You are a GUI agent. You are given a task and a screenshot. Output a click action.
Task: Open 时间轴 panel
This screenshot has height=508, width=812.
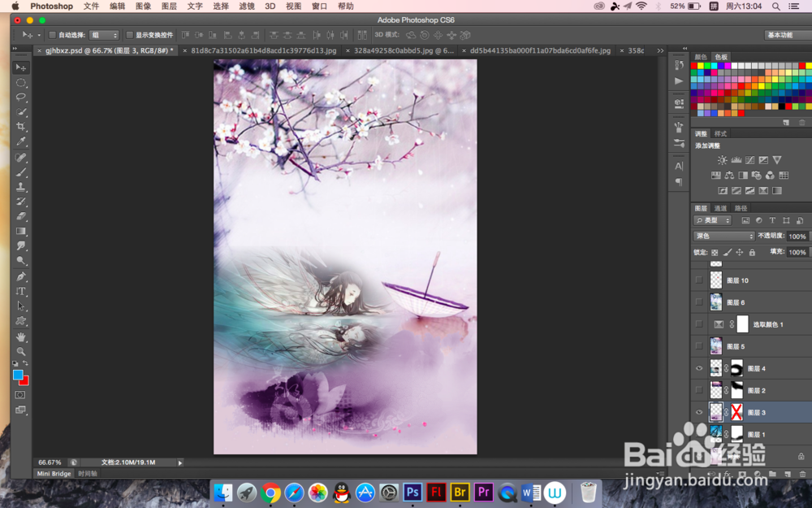click(x=88, y=473)
